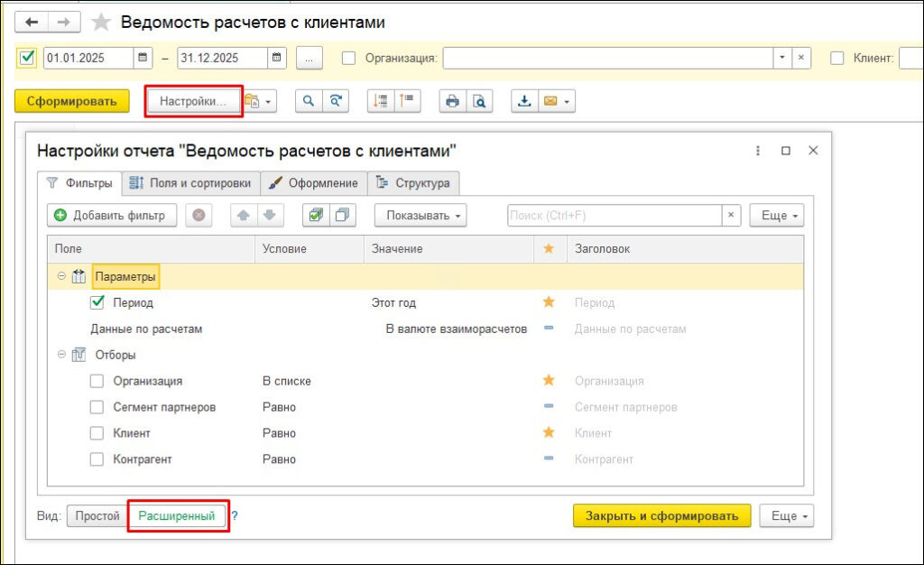
Task: Open print preview of the report
Action: 479,101
